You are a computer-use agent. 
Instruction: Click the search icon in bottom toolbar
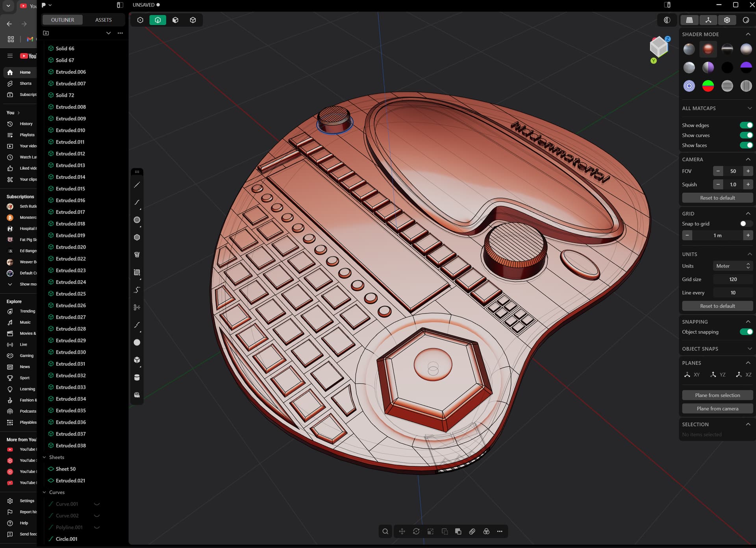pyautogui.click(x=385, y=531)
